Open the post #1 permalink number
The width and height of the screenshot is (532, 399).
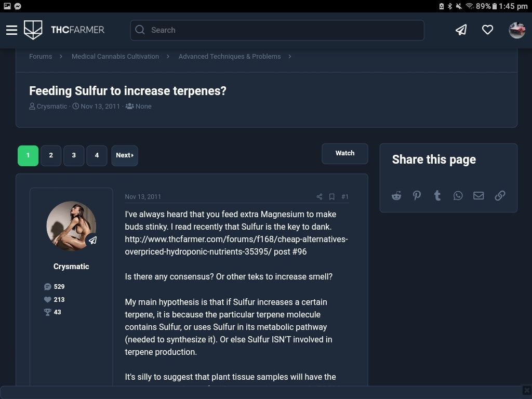pos(345,197)
